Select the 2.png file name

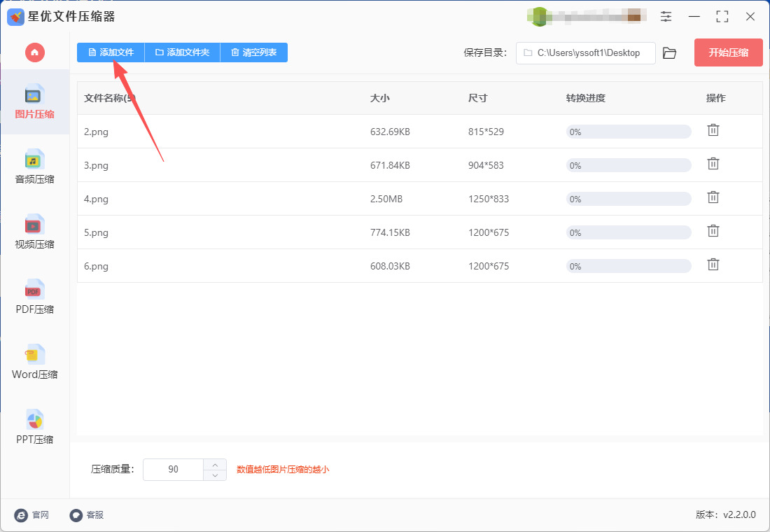97,132
